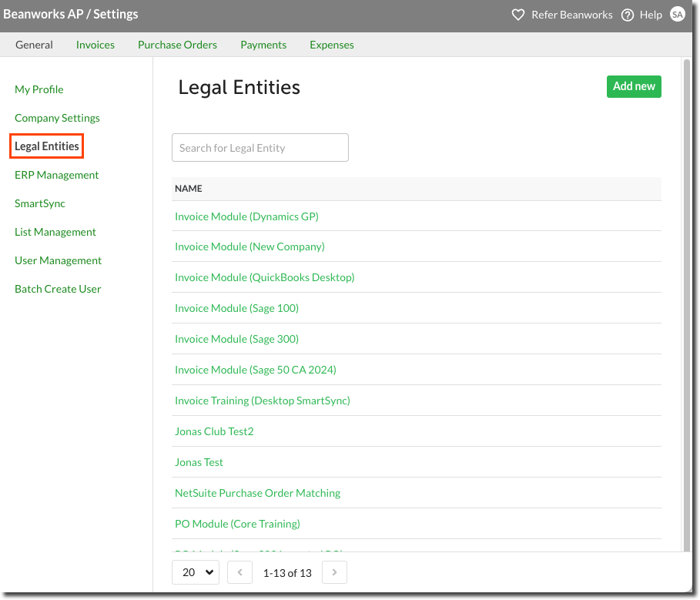Open Invoice Module (QuickBooks Desktop) entity
The width and height of the screenshot is (700, 600).
(265, 277)
